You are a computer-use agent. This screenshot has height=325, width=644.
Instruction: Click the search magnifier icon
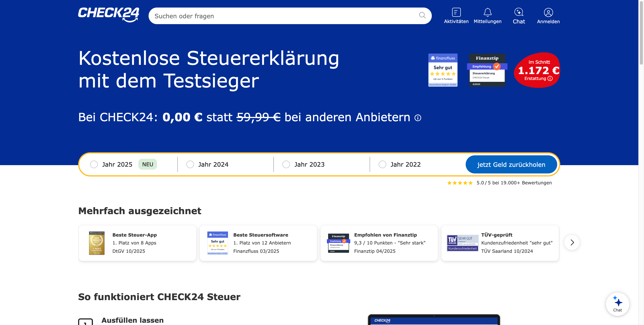423,15
